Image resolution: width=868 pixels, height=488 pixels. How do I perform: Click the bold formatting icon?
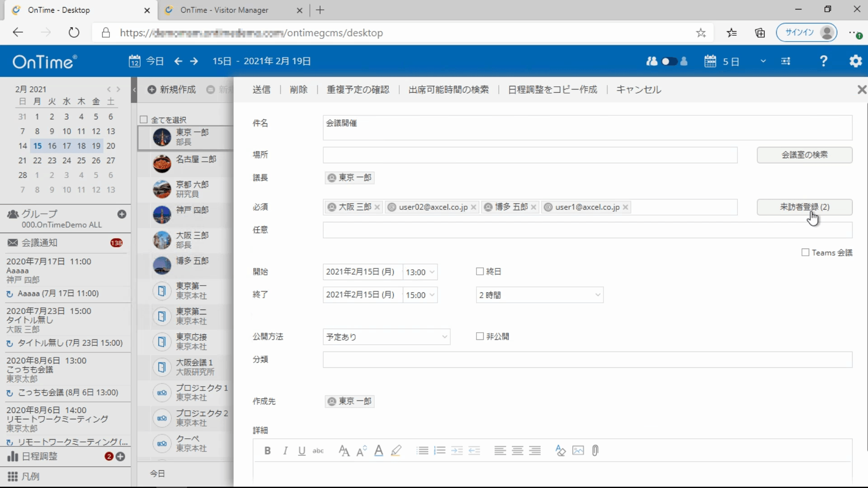pos(268,450)
